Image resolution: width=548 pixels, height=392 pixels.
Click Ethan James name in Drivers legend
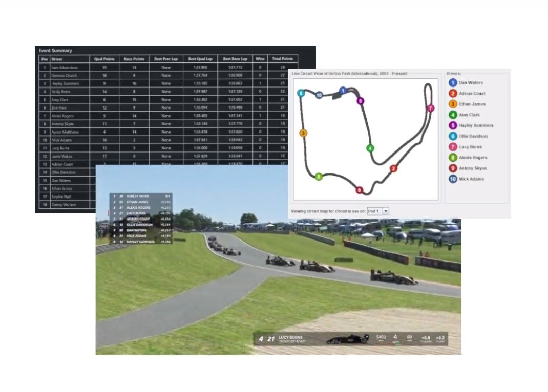[x=472, y=104]
